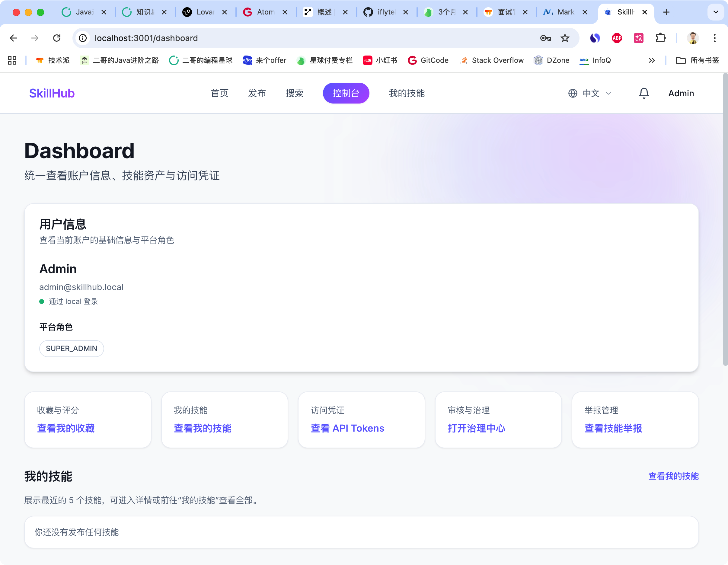Go to 我的技能 nav item
This screenshot has height=565, width=728.
click(x=406, y=93)
